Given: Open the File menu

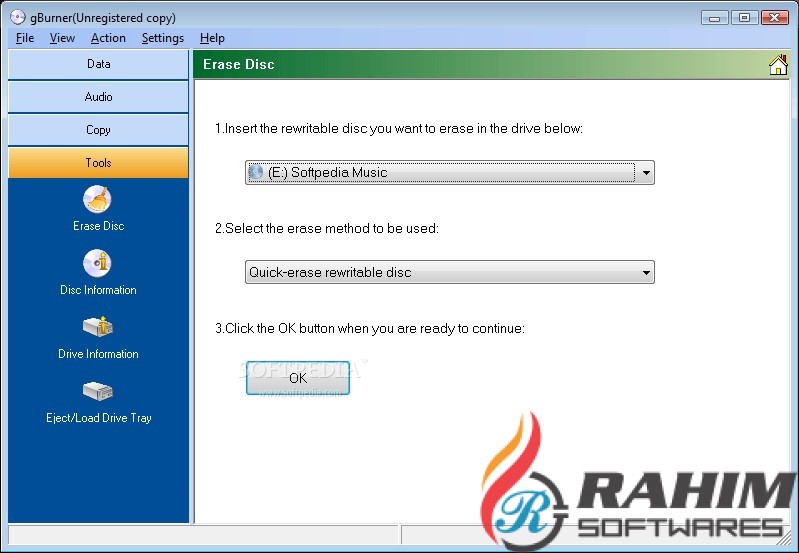Looking at the screenshot, I should (x=25, y=38).
